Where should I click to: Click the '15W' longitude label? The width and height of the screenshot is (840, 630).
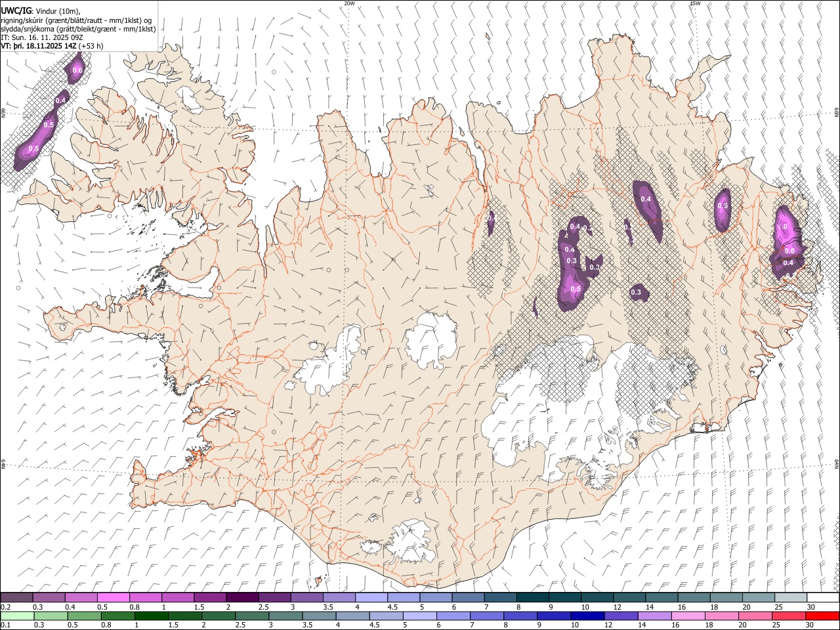[x=695, y=3]
